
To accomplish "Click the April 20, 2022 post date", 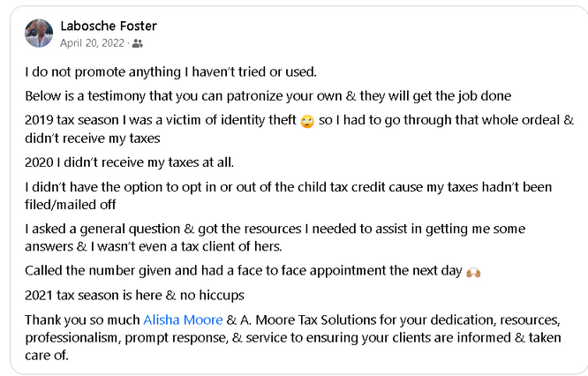I will 92,42.
